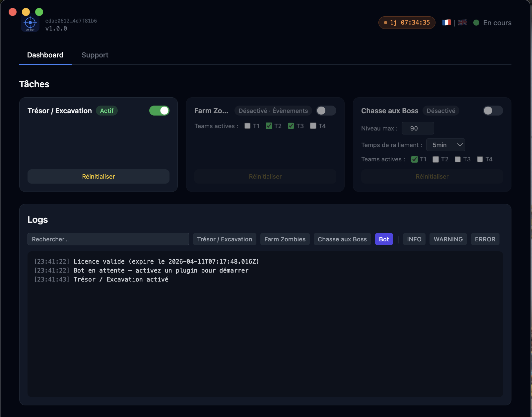Click Réinitialiser in the Trésor card

98,176
